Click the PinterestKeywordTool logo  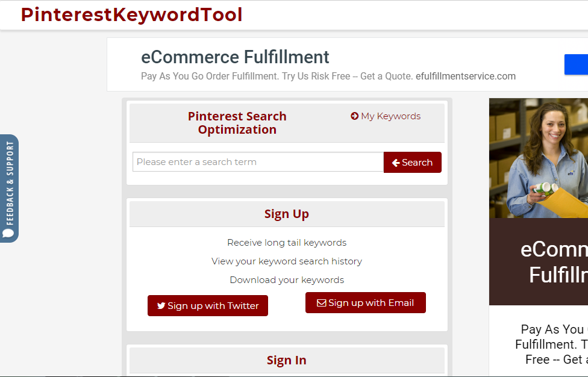[131, 14]
